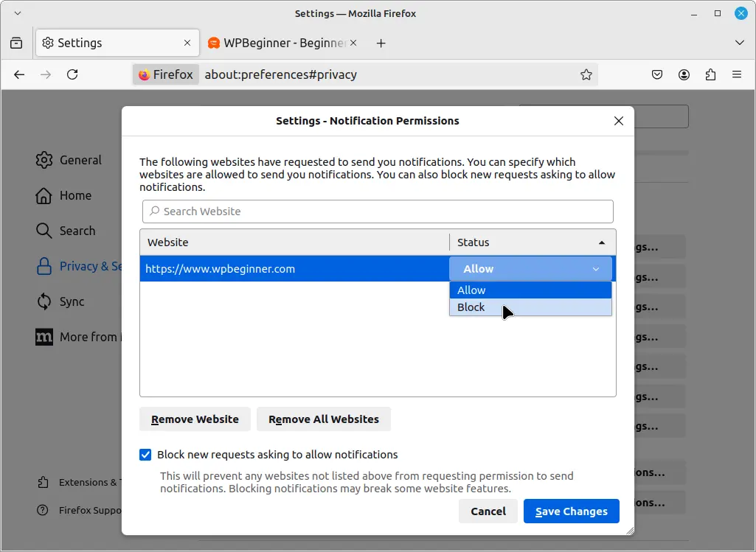Open the Save to Pocket icon

(x=657, y=74)
